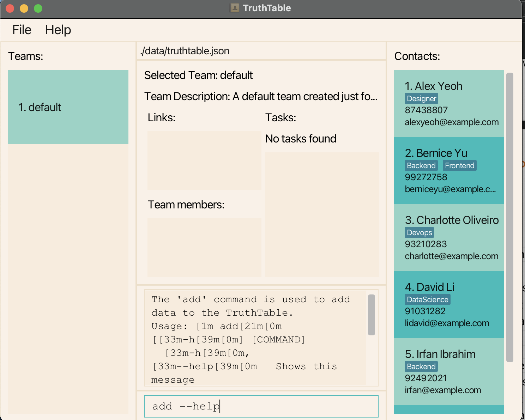The width and height of the screenshot is (525, 420).
Task: Select contact 2. Bernice Yu
Action: click(449, 170)
